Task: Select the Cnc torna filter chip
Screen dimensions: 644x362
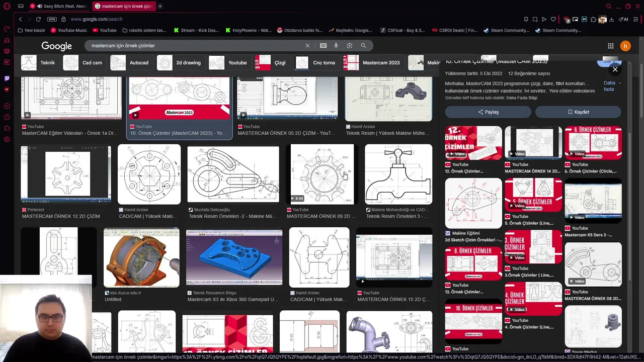Action: pos(316,63)
